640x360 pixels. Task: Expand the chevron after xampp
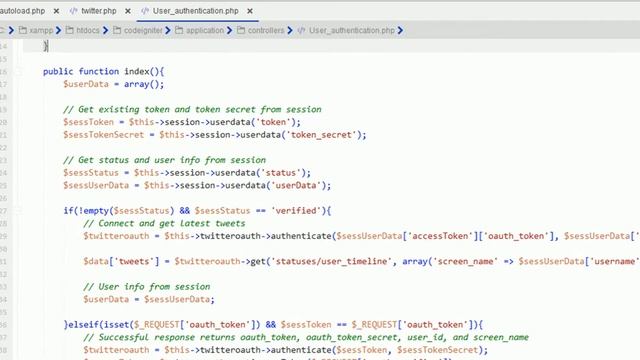[x=58, y=30]
